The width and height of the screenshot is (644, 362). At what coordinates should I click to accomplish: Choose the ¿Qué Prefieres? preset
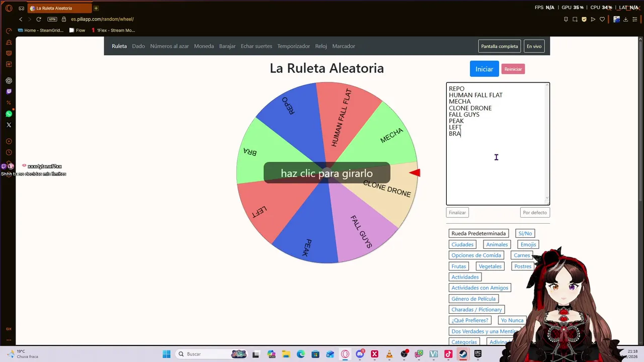(470, 320)
